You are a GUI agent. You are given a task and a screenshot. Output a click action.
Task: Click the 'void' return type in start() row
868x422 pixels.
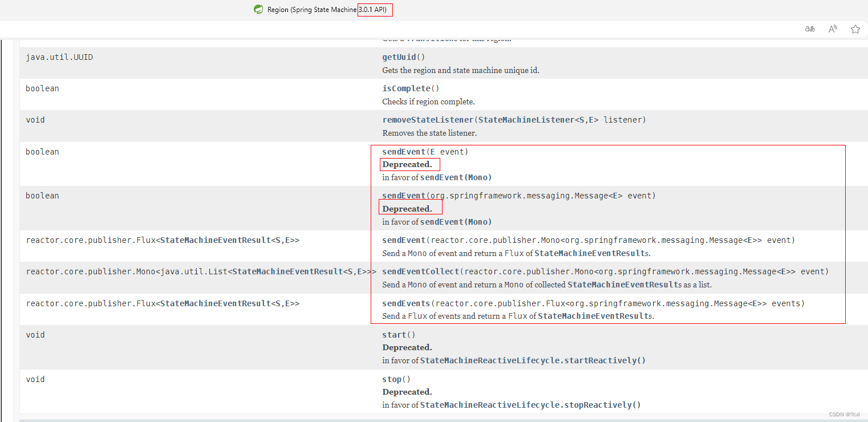point(35,335)
